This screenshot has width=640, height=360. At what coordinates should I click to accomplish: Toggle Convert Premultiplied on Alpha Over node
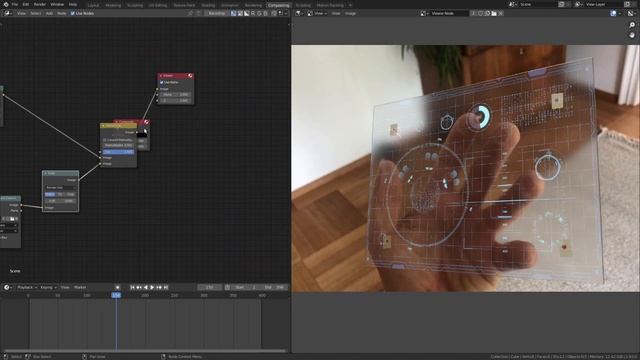tap(104, 140)
